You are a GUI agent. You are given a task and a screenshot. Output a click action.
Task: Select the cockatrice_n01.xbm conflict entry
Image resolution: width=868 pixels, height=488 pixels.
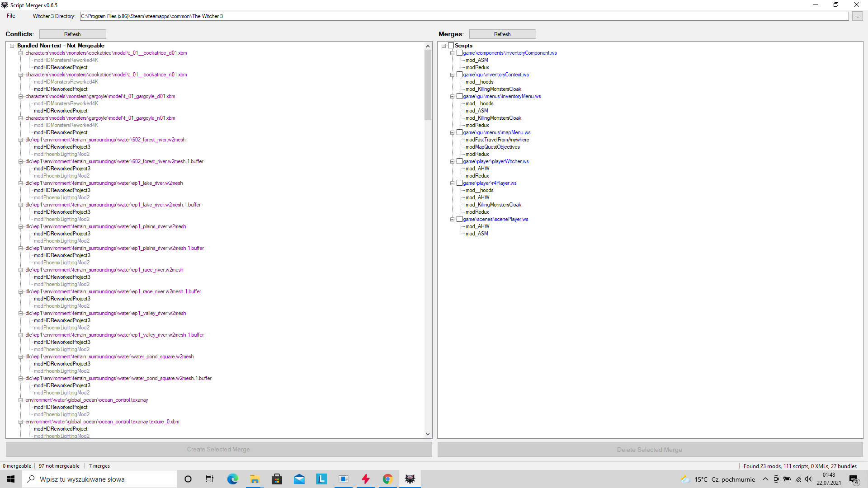tap(106, 75)
